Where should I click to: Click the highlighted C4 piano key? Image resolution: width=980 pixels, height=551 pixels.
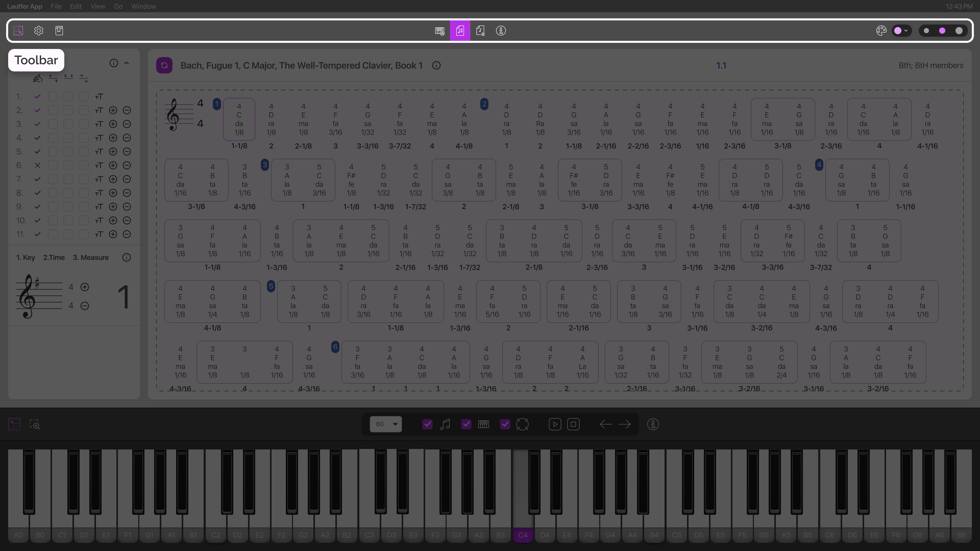click(523, 496)
